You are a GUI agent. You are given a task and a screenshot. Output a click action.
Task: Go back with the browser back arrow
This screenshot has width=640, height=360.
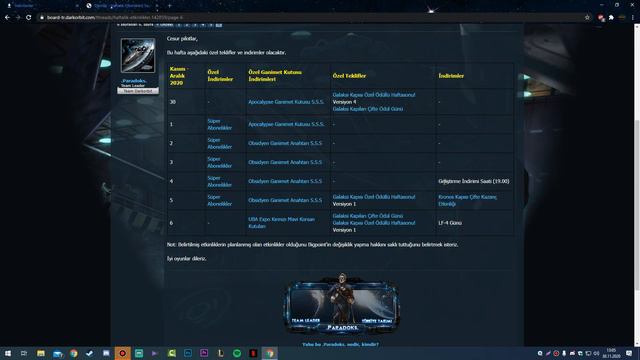coord(7,18)
